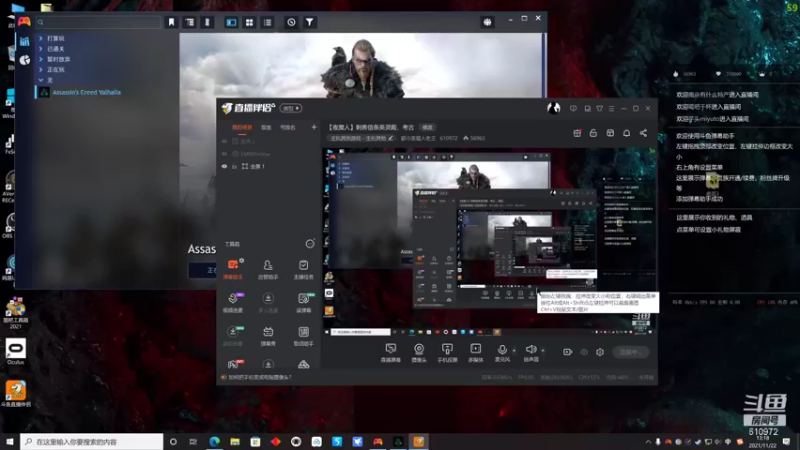Open the Windows Start menu
Screen dimensions: 800x450
(x=10, y=442)
